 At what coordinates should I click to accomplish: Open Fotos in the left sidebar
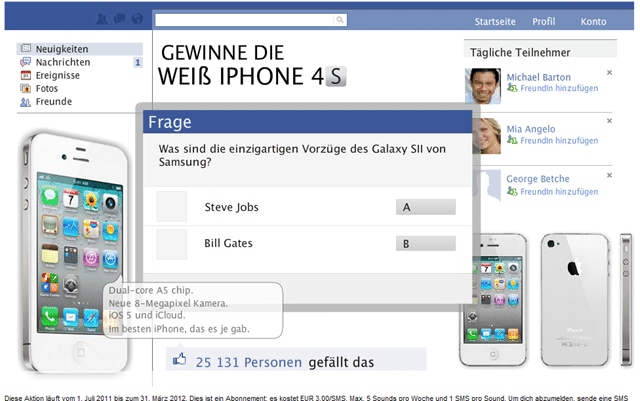(47, 88)
